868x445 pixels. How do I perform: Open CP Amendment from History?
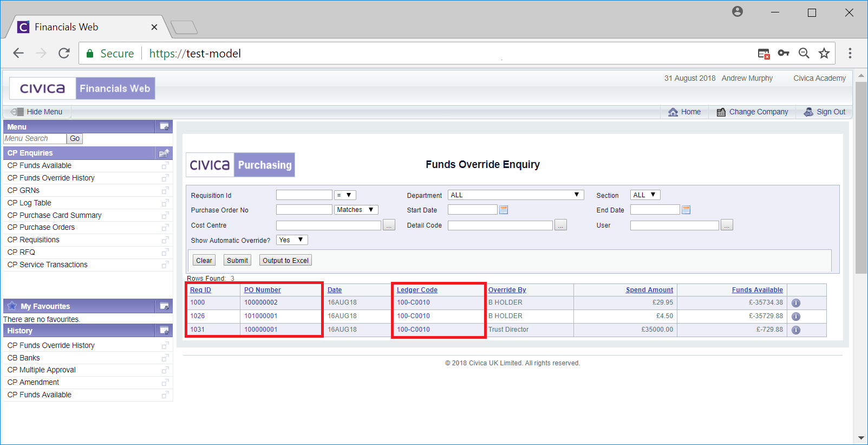click(x=33, y=382)
